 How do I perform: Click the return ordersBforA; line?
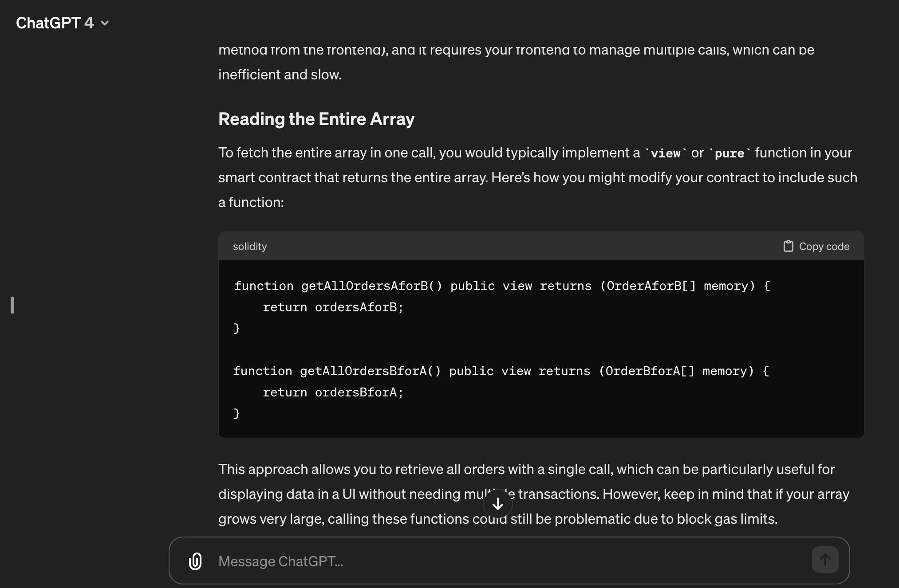(333, 392)
